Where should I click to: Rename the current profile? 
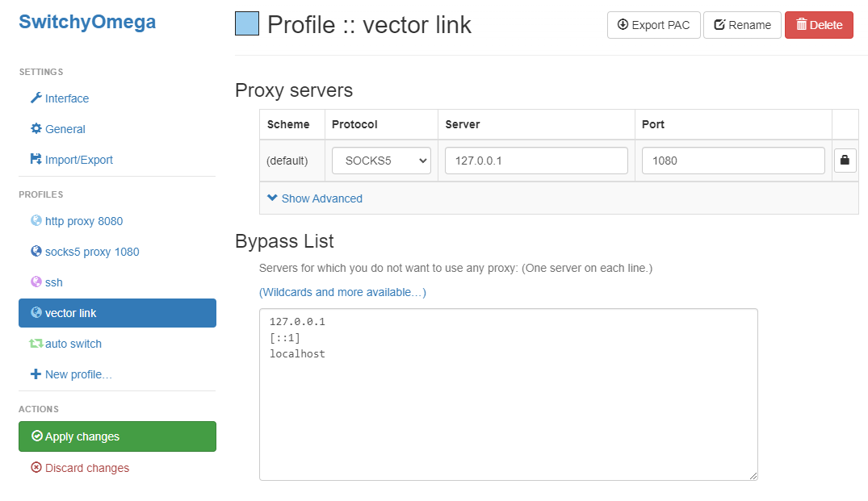pyautogui.click(x=742, y=25)
